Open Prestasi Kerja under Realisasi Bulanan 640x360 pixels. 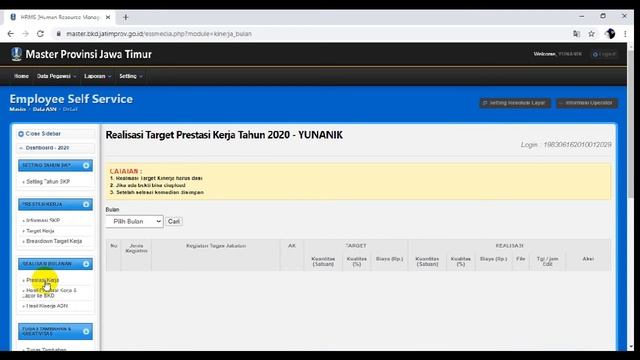click(42, 280)
